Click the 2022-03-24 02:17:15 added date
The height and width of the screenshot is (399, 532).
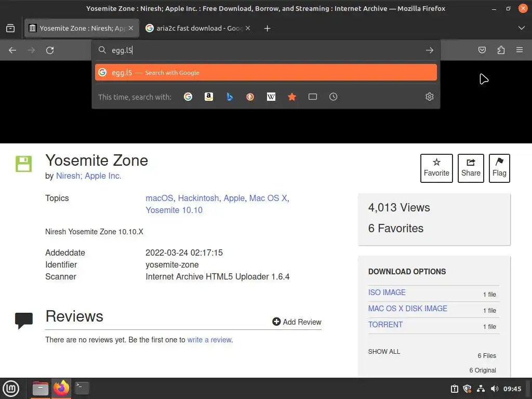pos(184,252)
